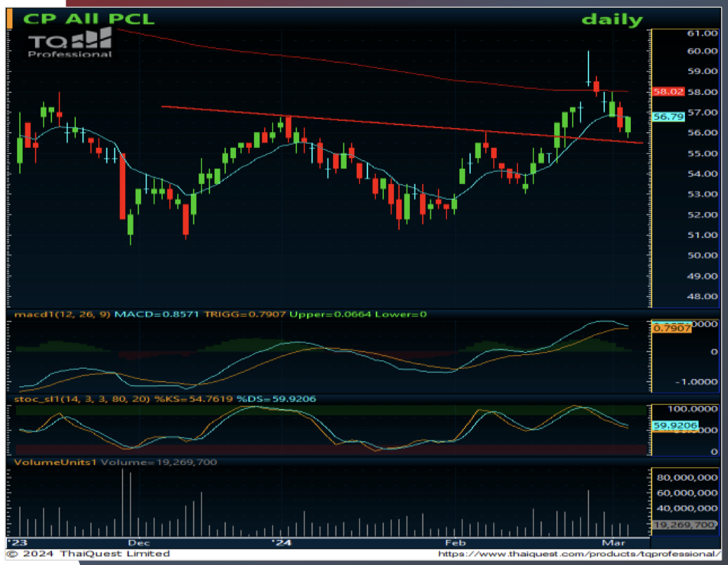Click the 61.00 price axis label

pyautogui.click(x=702, y=34)
